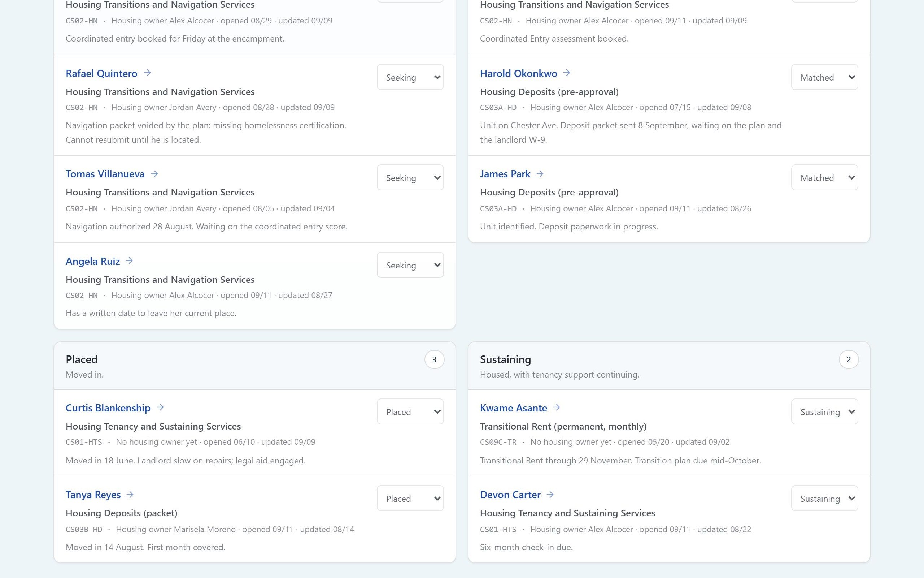Image resolution: width=924 pixels, height=578 pixels.
Task: Click the text 'Moved in 14 August. First month covered.'
Action: pyautogui.click(x=145, y=547)
